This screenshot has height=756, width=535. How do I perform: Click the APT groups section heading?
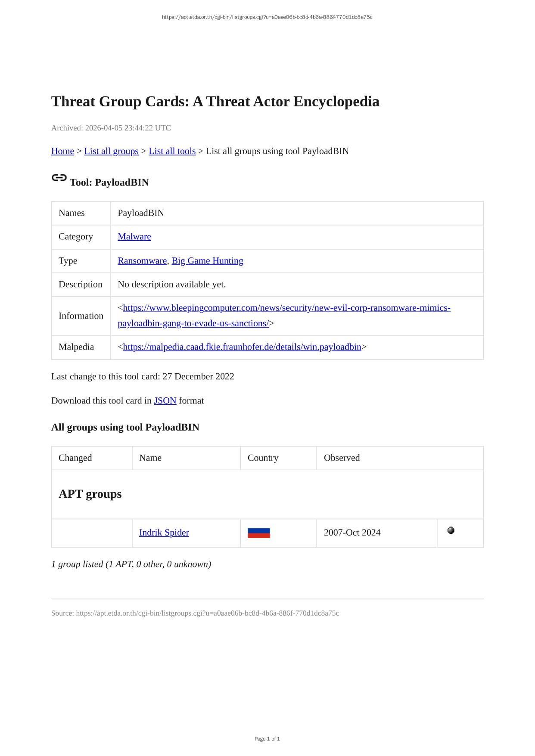coord(90,494)
